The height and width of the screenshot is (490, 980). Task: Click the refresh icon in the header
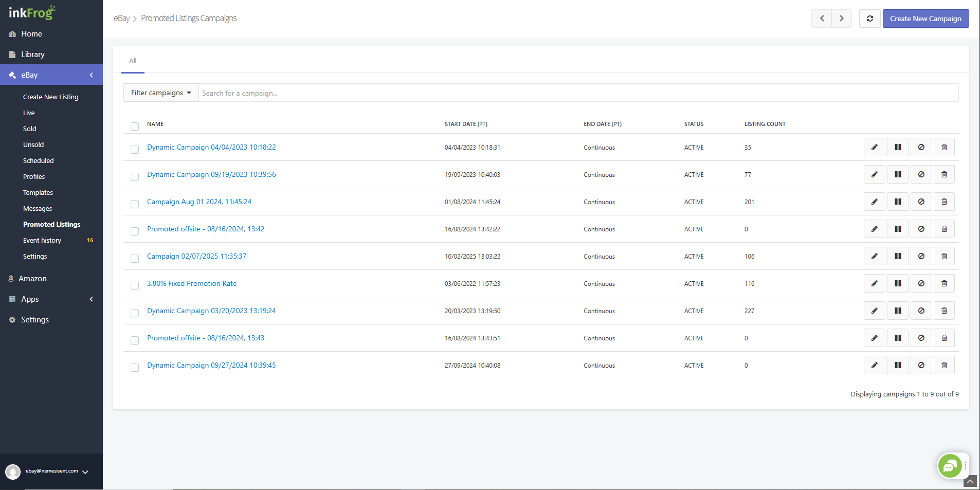869,19
